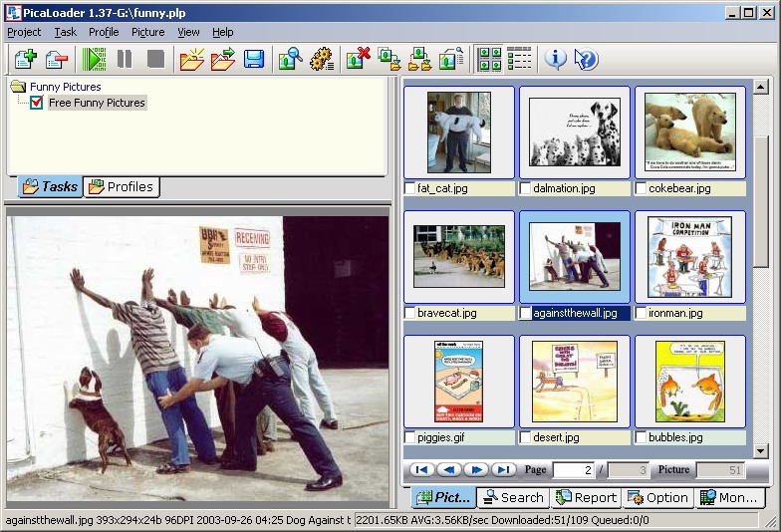Jump to the first page button

tap(421, 469)
